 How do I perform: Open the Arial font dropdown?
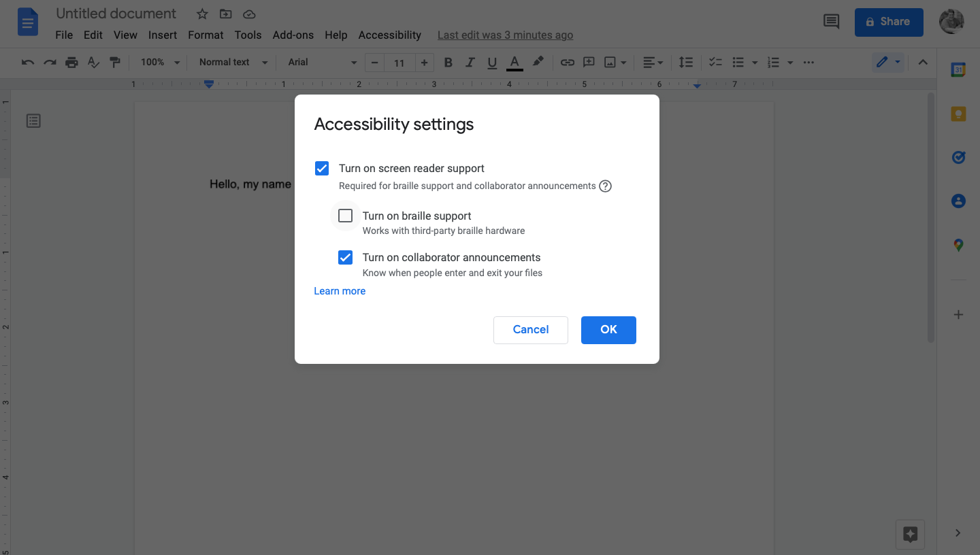322,63
